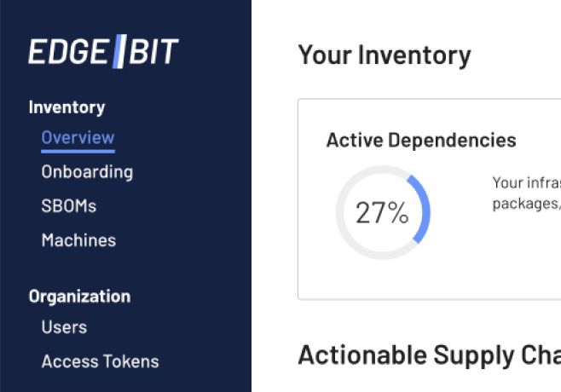Click the word BIT in the logo
The image size is (561, 392).
(x=153, y=52)
